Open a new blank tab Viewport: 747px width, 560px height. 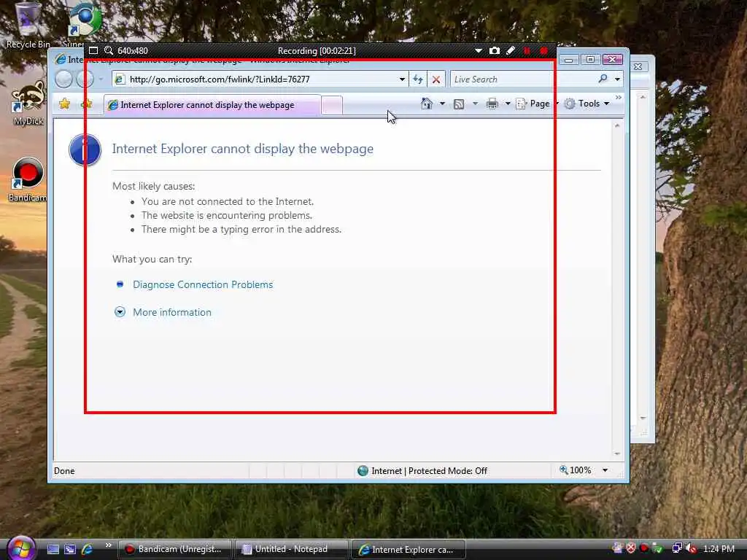(332, 105)
